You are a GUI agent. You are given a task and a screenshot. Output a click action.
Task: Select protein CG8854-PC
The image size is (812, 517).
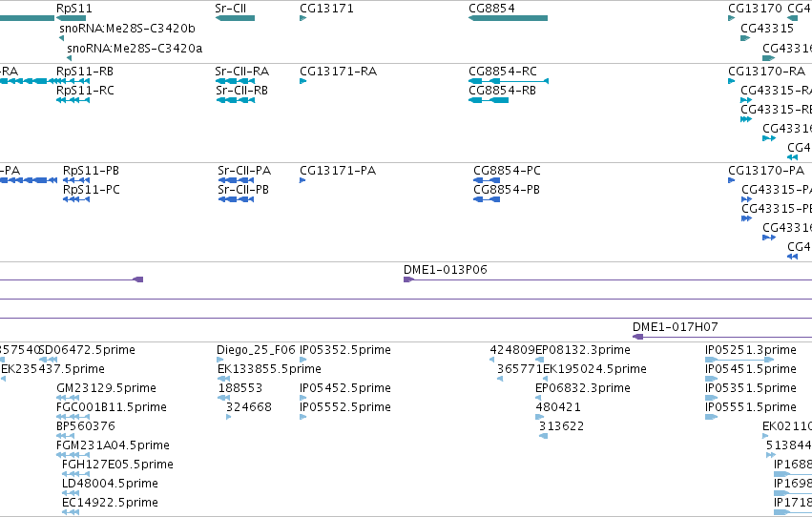click(x=507, y=171)
